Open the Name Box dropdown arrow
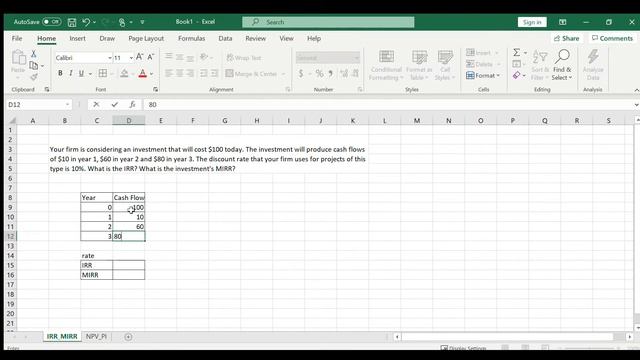640x360 pixels. coord(67,105)
